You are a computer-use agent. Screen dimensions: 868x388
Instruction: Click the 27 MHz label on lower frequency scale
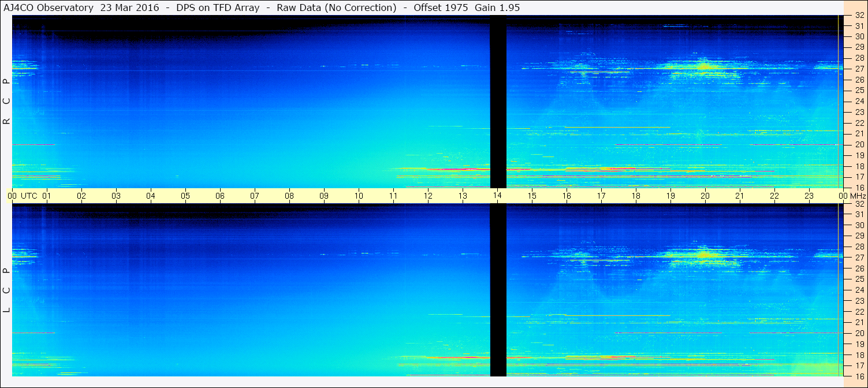859,257
